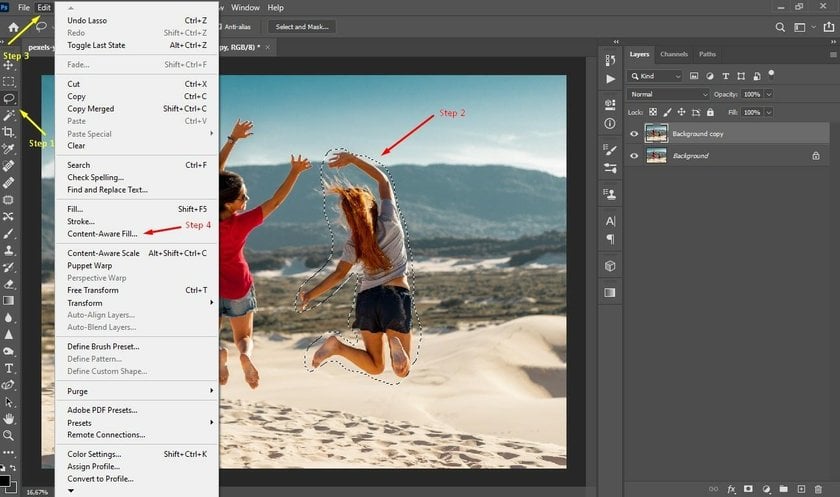Viewport: 840px width, 497px height.
Task: Expand the Presets submenu
Action: pyautogui.click(x=137, y=423)
